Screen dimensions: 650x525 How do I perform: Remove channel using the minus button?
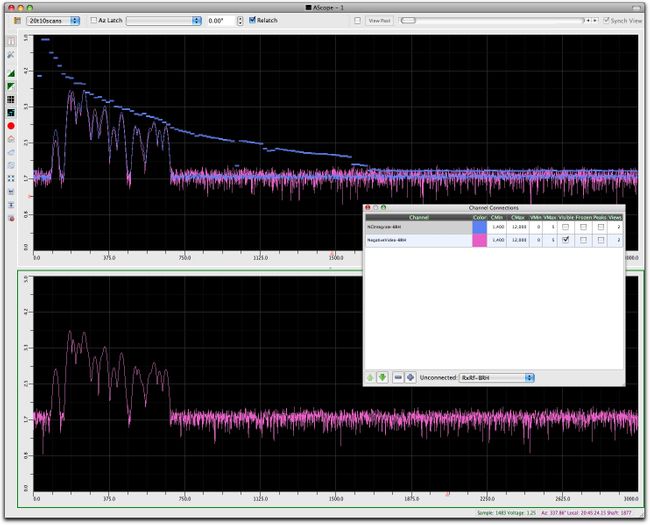pyautogui.click(x=398, y=377)
